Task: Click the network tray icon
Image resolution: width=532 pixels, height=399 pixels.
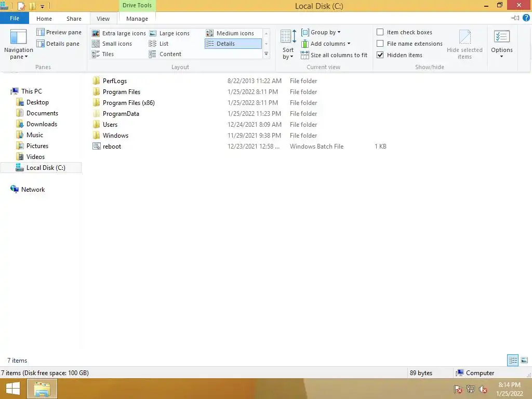Action: tap(471, 389)
